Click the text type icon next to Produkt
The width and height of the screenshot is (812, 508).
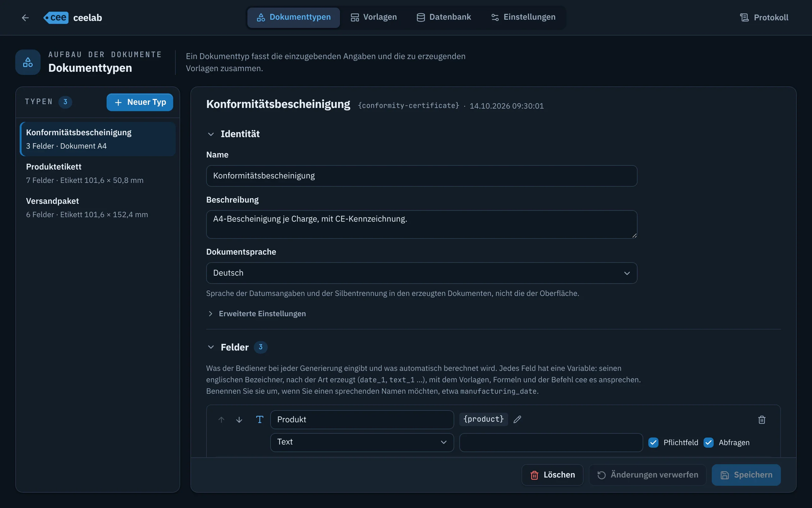click(259, 419)
